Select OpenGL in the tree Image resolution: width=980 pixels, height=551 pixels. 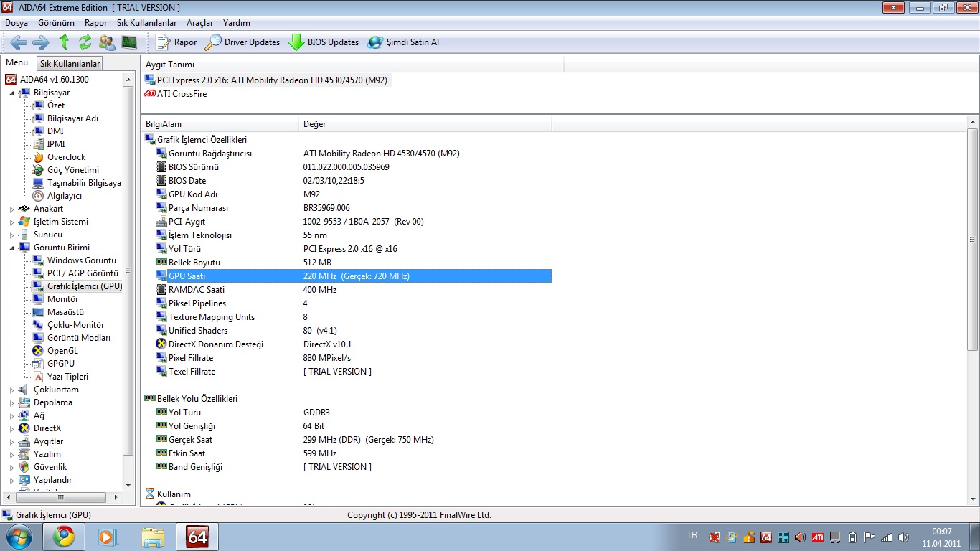click(62, 351)
